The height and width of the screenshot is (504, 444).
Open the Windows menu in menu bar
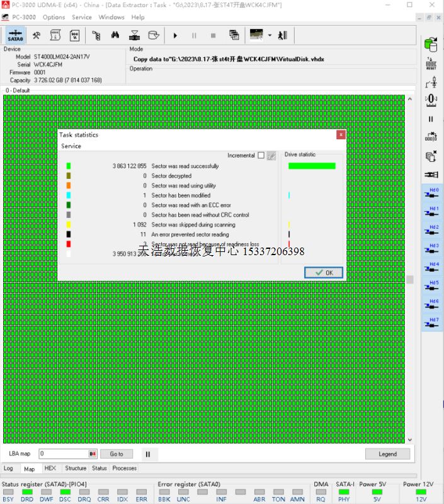tap(111, 17)
